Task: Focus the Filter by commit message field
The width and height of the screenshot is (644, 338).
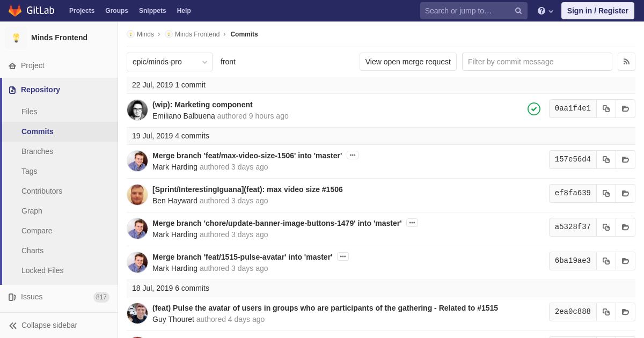Action: (x=537, y=62)
